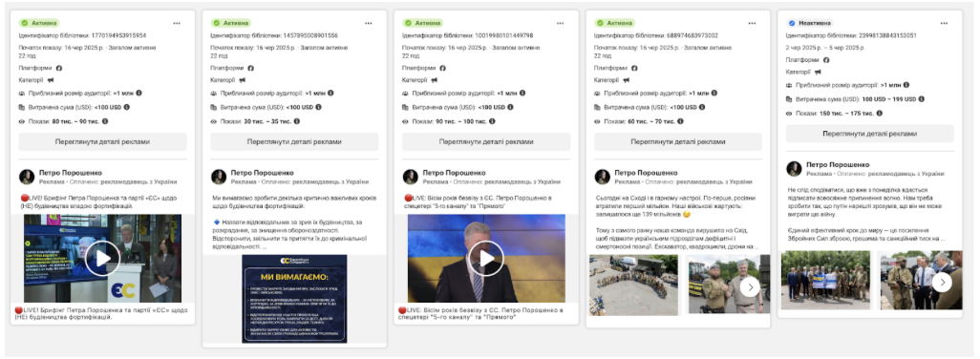Play the Poroshenko TV studio video

pyautogui.click(x=486, y=259)
